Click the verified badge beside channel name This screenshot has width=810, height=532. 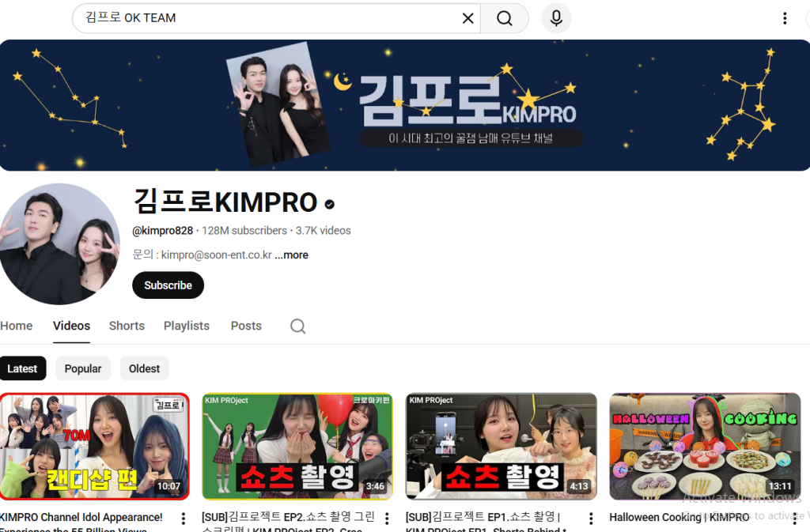(330, 204)
